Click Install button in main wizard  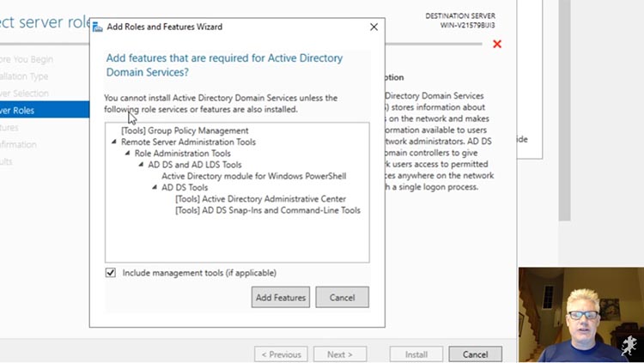click(x=416, y=354)
